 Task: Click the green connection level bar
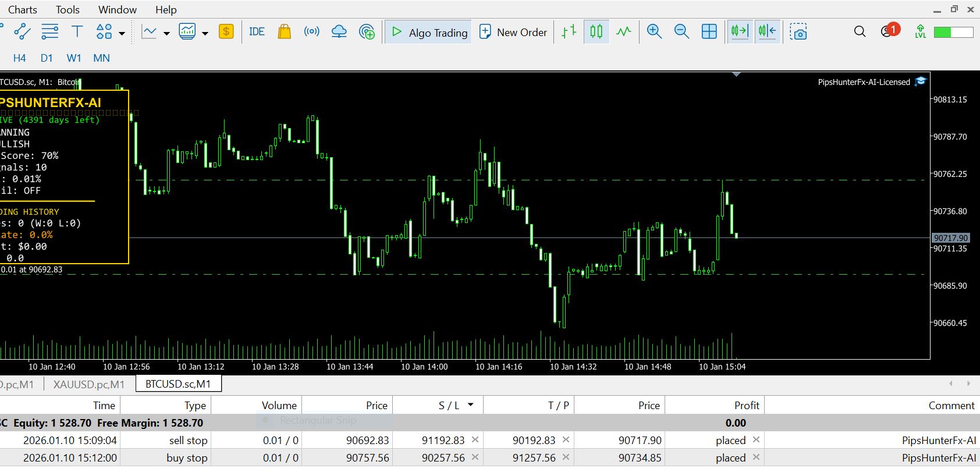(x=953, y=32)
